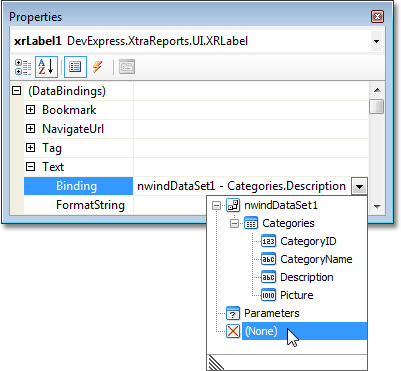Select the Parameters node

pyautogui.click(x=272, y=313)
